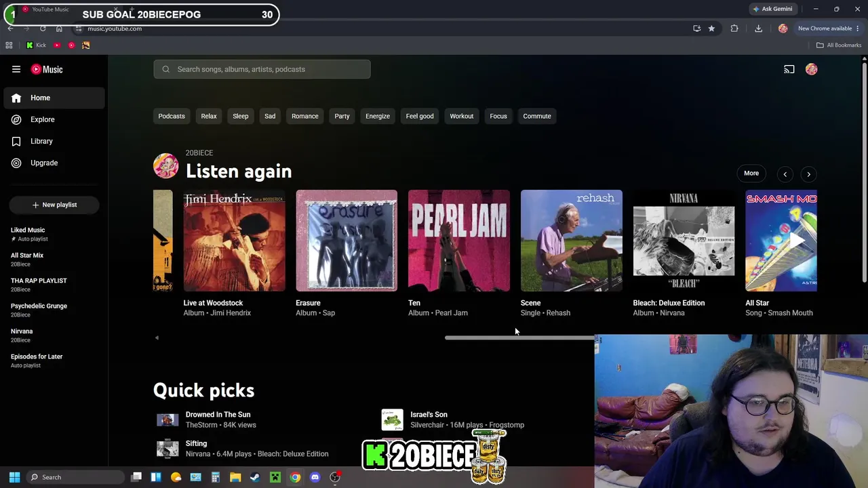Click the Library bookmark icon
Screen dimensions: 868x488
pyautogui.click(x=16, y=141)
